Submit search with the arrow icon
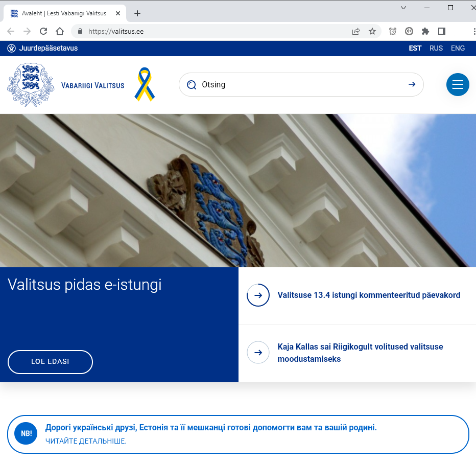 click(x=412, y=85)
